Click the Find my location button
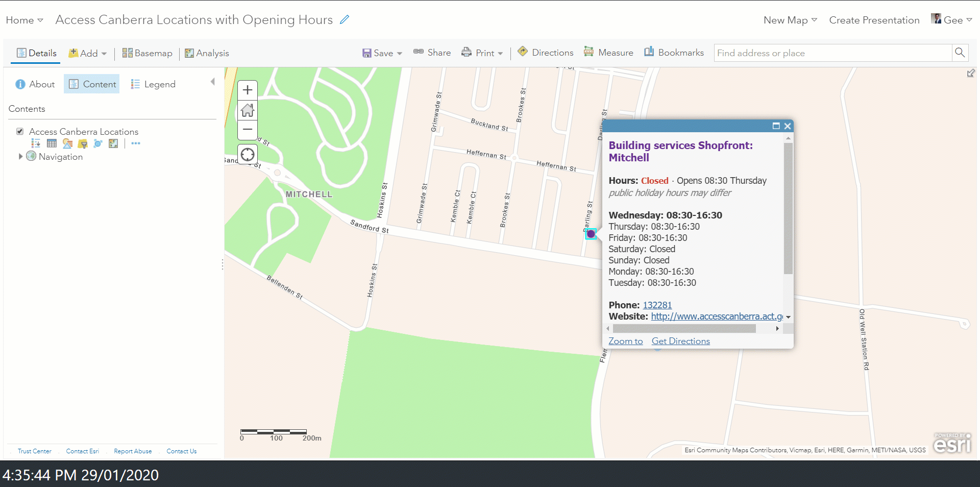 tap(248, 154)
